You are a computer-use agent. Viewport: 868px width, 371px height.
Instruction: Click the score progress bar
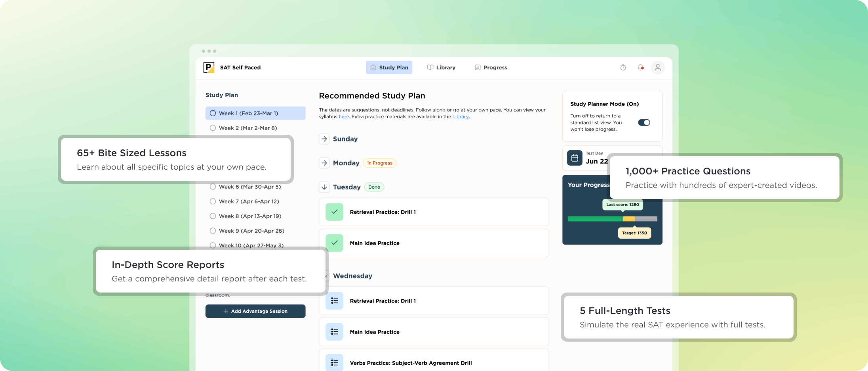point(612,219)
